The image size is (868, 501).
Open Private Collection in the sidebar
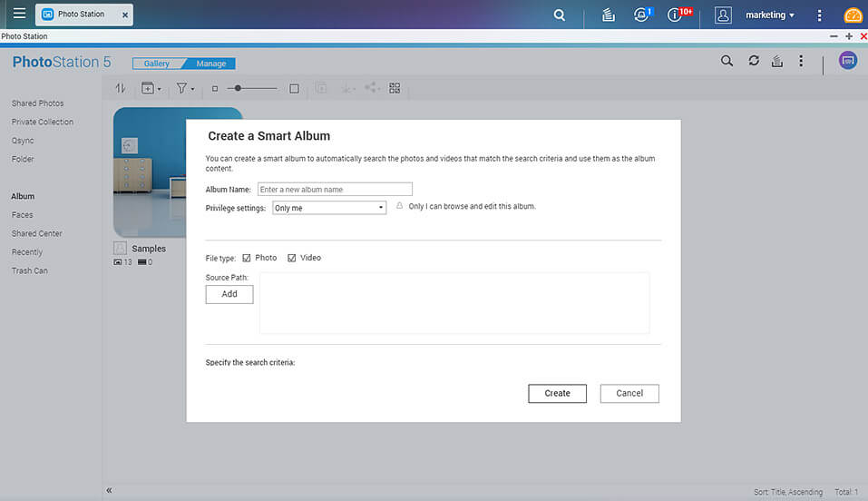(x=42, y=122)
